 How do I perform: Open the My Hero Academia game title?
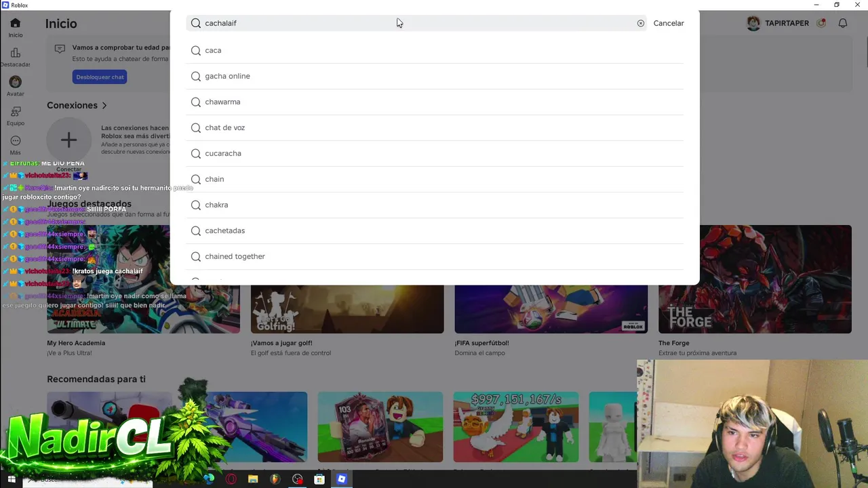click(x=76, y=343)
